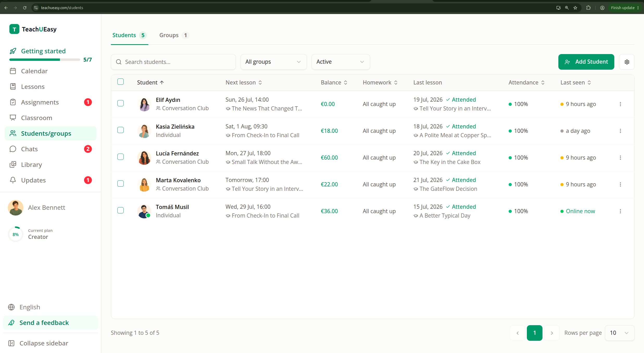
Task: Open row actions menu for Elif Aydın
Action: pyautogui.click(x=620, y=104)
